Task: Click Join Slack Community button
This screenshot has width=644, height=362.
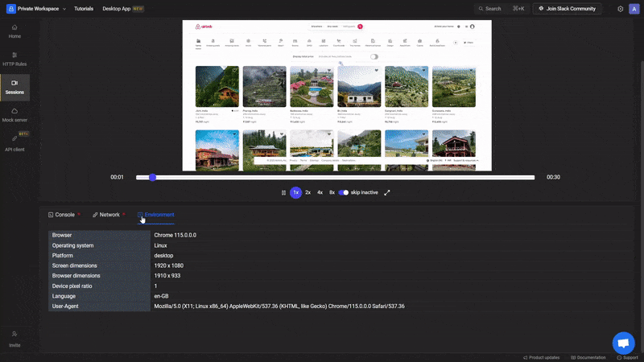Action: [x=567, y=9]
